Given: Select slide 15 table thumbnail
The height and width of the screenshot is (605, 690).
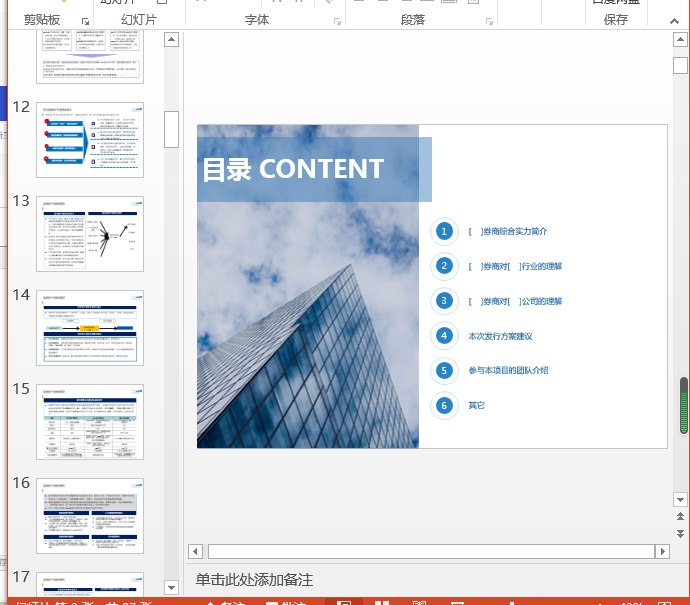Looking at the screenshot, I should [90, 422].
